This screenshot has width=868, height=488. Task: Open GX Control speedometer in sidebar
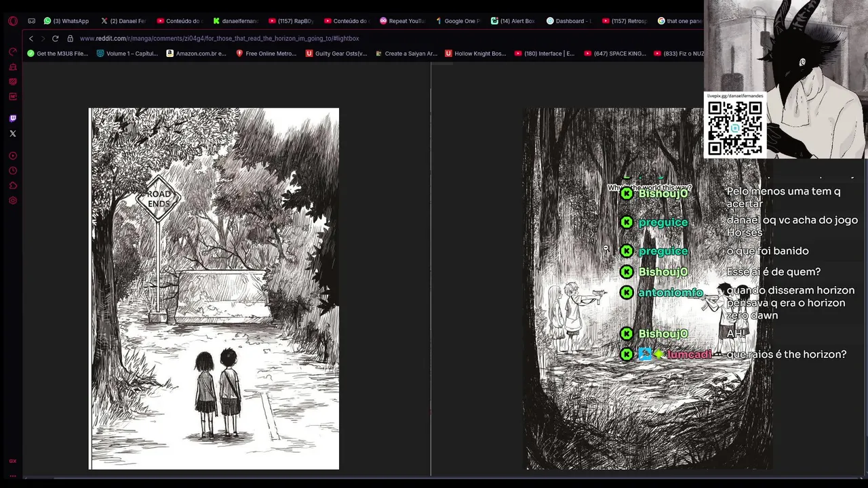[12, 52]
